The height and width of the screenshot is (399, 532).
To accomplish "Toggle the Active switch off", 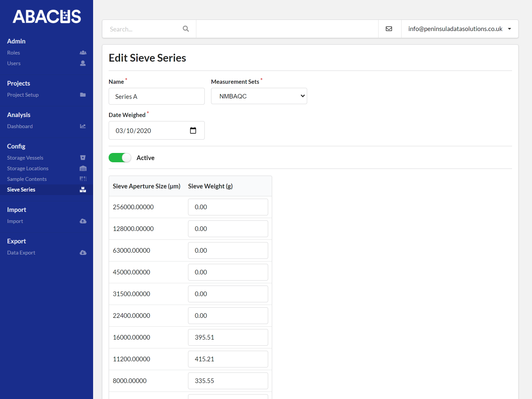I will click(120, 158).
